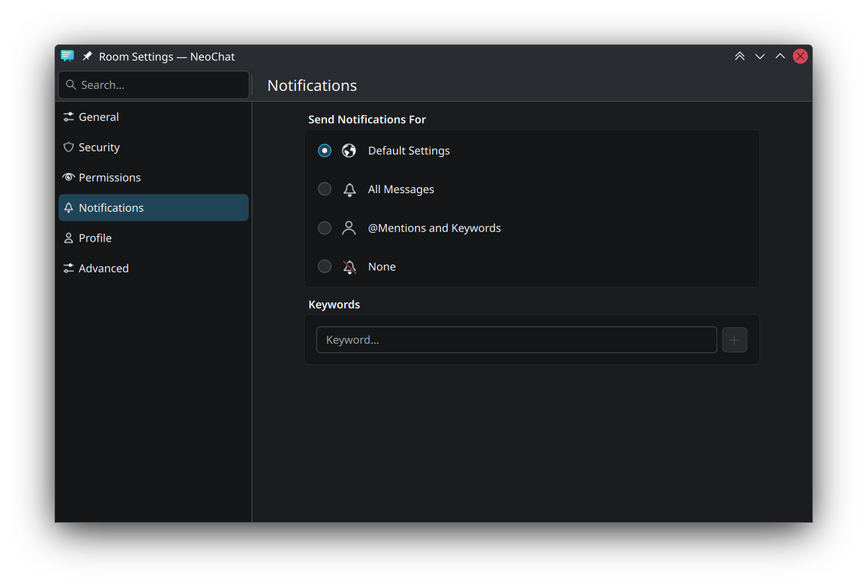Focus the Keyword text field
868x588 pixels.
516,340
